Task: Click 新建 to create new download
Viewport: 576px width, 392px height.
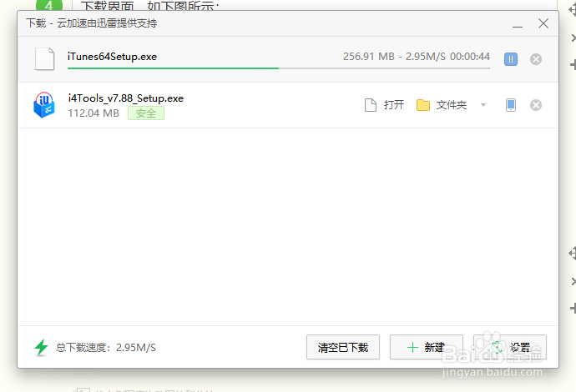Action: point(426,347)
